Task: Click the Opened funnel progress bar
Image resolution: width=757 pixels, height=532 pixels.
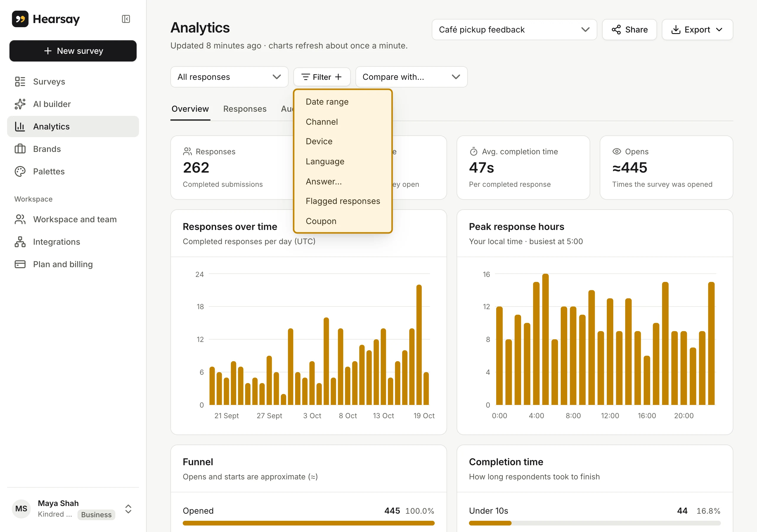Action: pyautogui.click(x=308, y=523)
